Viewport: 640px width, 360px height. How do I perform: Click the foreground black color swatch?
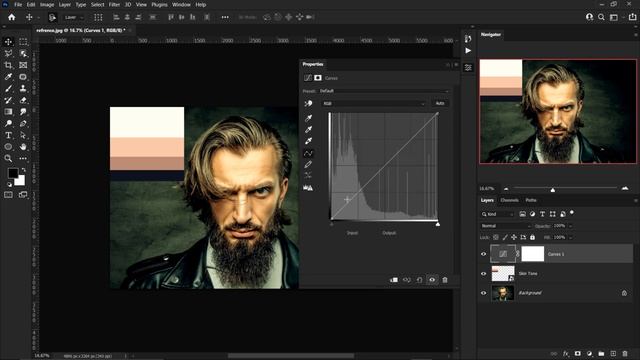tap(13, 173)
